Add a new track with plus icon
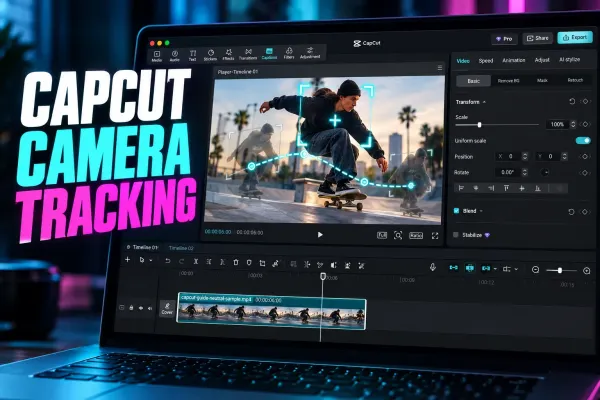600x400 pixels. click(127, 260)
